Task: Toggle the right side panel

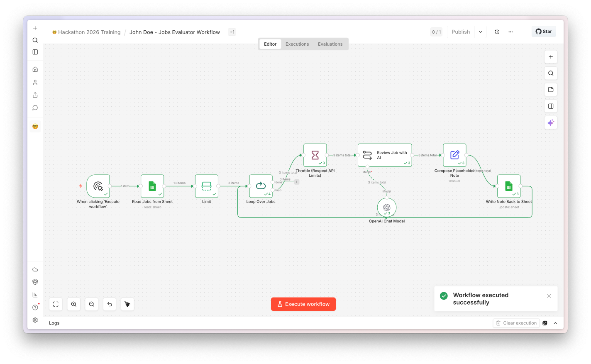Action: (551, 106)
